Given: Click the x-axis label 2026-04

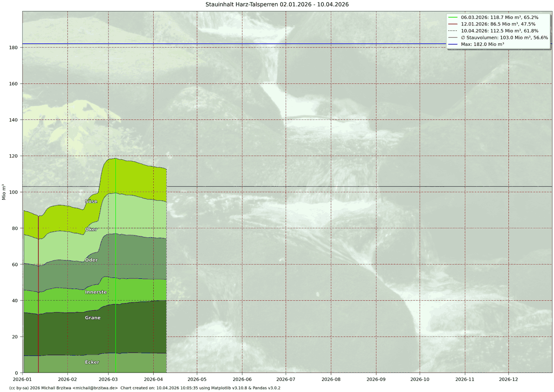Looking at the screenshot, I should tap(153, 379).
